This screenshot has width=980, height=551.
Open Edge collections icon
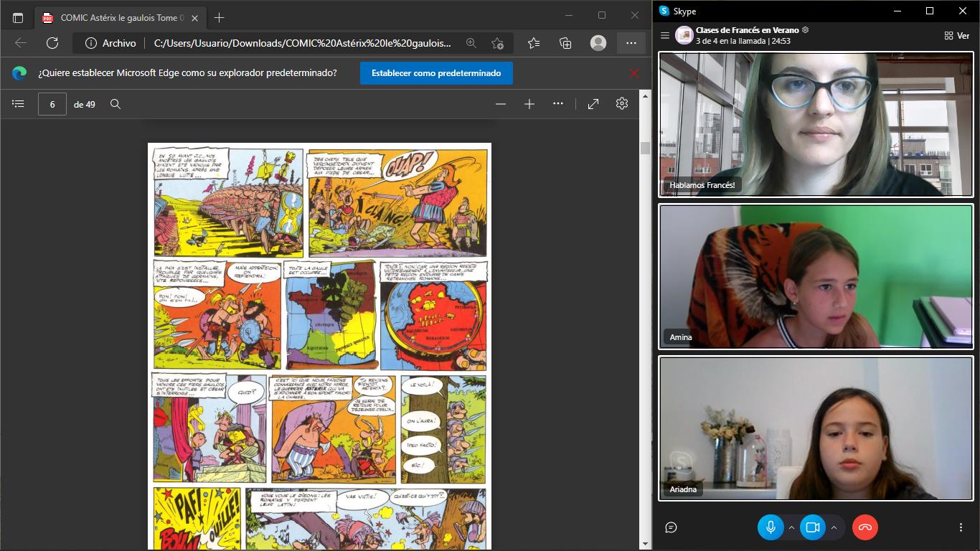565,43
